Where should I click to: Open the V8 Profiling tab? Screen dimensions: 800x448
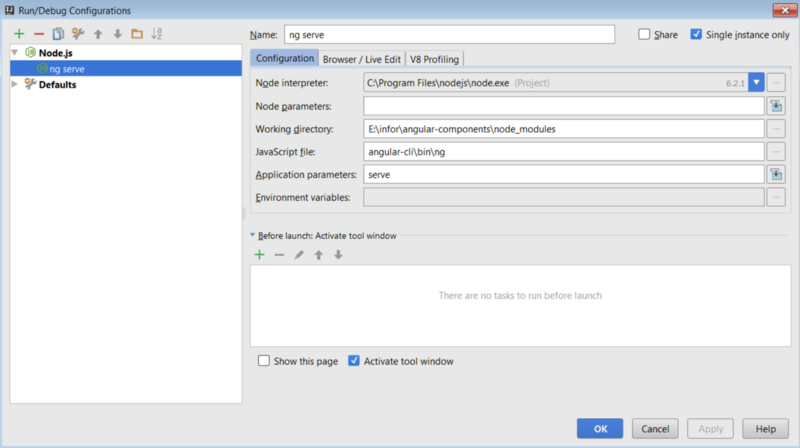(435, 59)
